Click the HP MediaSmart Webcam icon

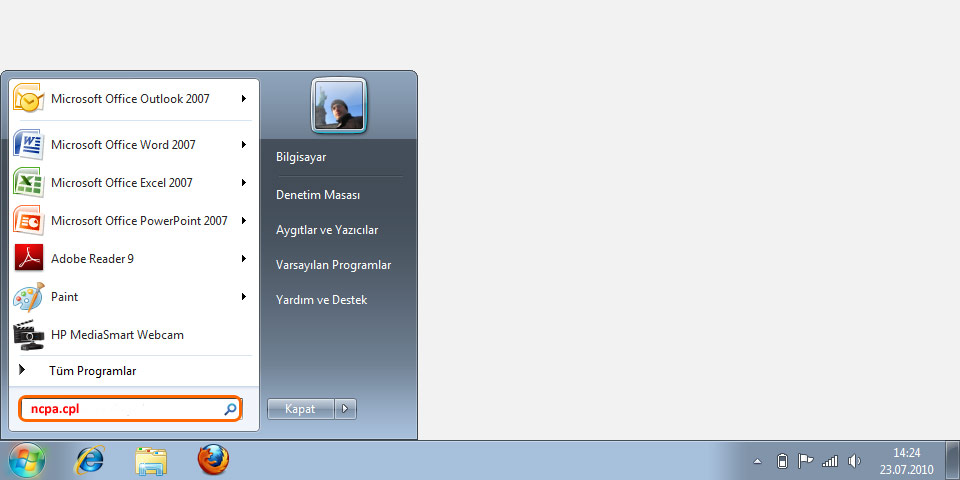coord(28,335)
